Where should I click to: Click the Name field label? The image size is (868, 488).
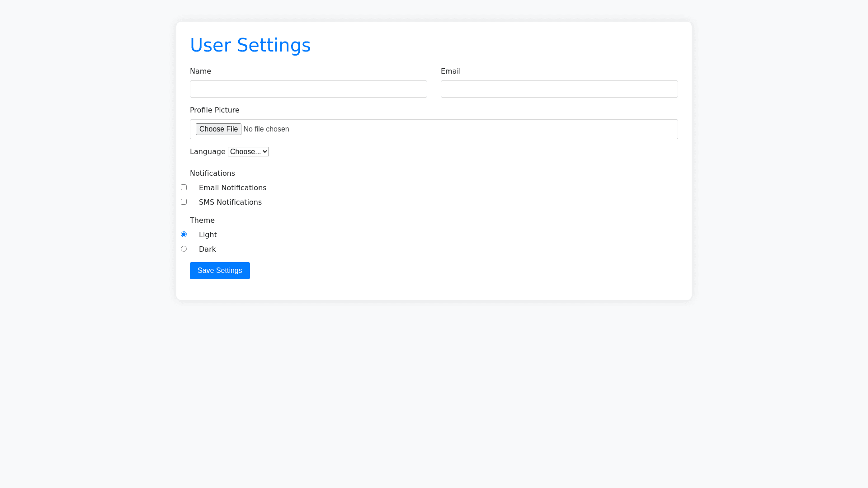[x=200, y=71]
